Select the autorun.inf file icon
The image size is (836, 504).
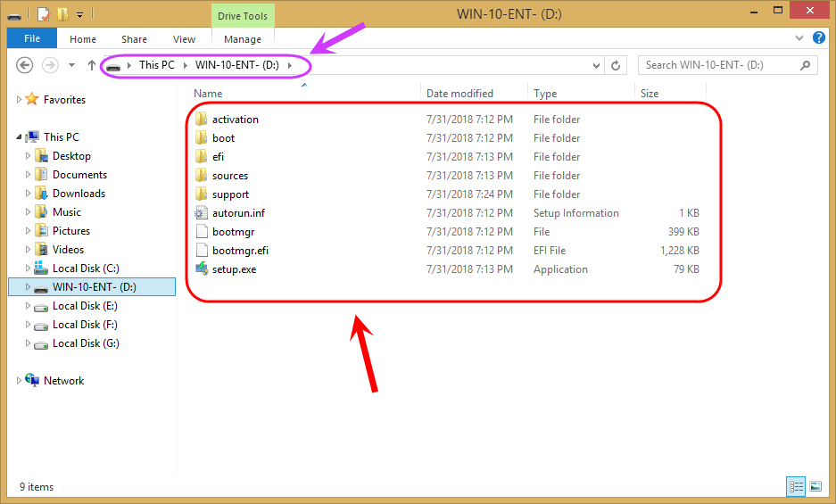(201, 213)
